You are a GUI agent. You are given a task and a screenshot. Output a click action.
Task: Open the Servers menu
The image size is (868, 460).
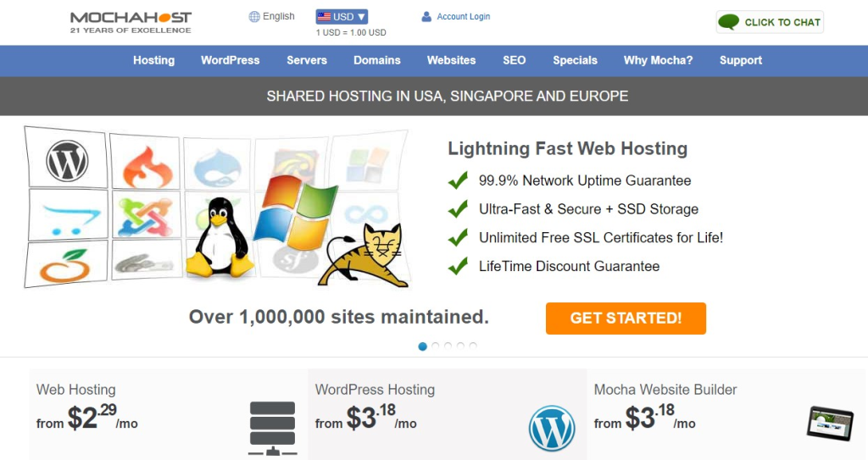[x=307, y=60]
